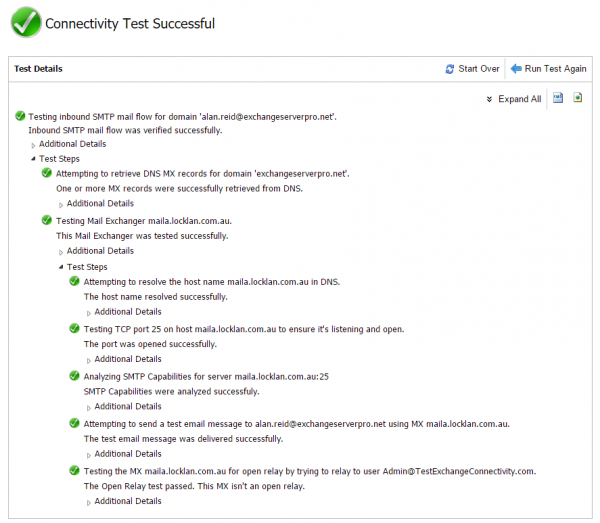Click the Save as XML icon

[x=559, y=98]
